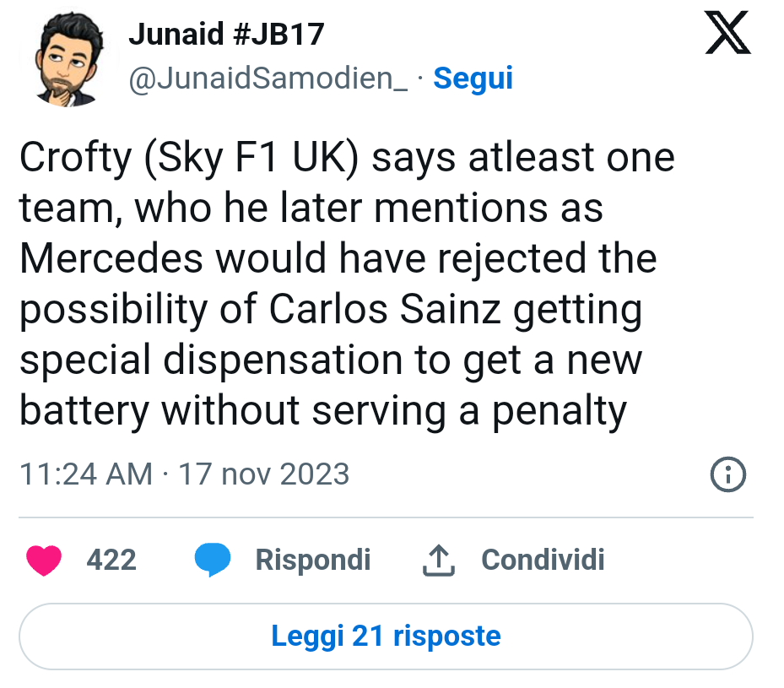
Task: Click the last line 'battery without serving a penalty'
Action: (x=323, y=412)
